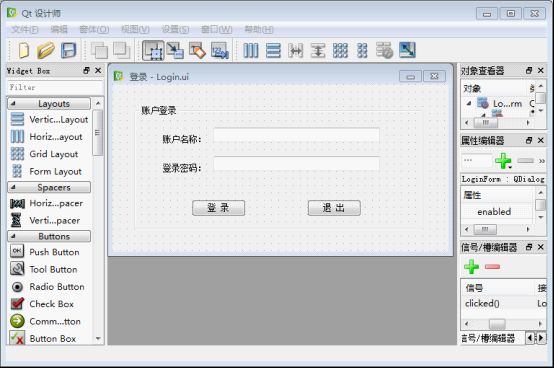The image size is (554, 368).
Task: Expand property editor toolbar overflow chevron
Action: tap(542, 161)
